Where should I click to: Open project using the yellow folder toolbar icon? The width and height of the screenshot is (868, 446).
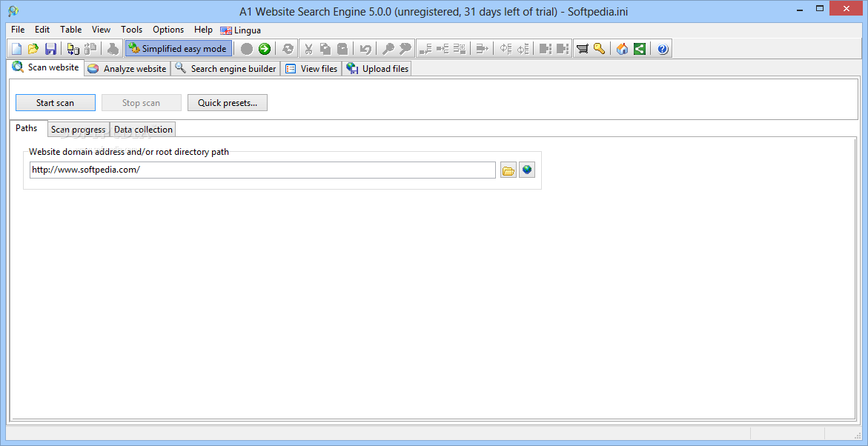pyautogui.click(x=33, y=49)
